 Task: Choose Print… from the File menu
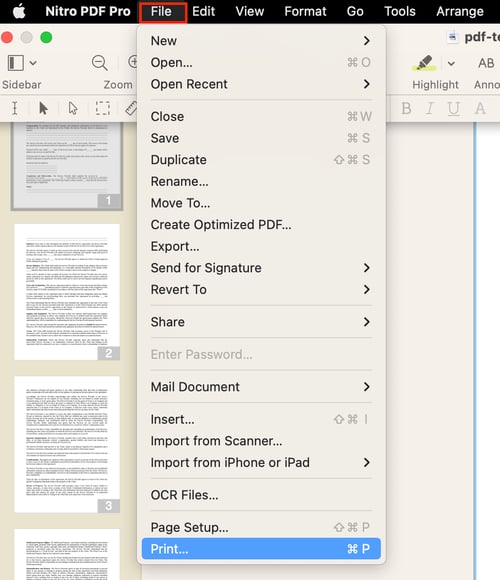[x=261, y=549]
